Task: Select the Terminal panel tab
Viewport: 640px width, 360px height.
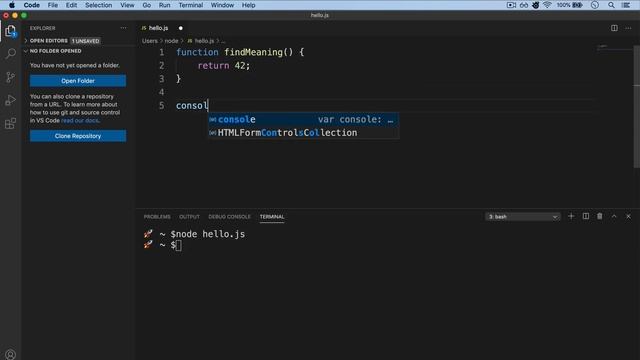Action: (x=272, y=217)
